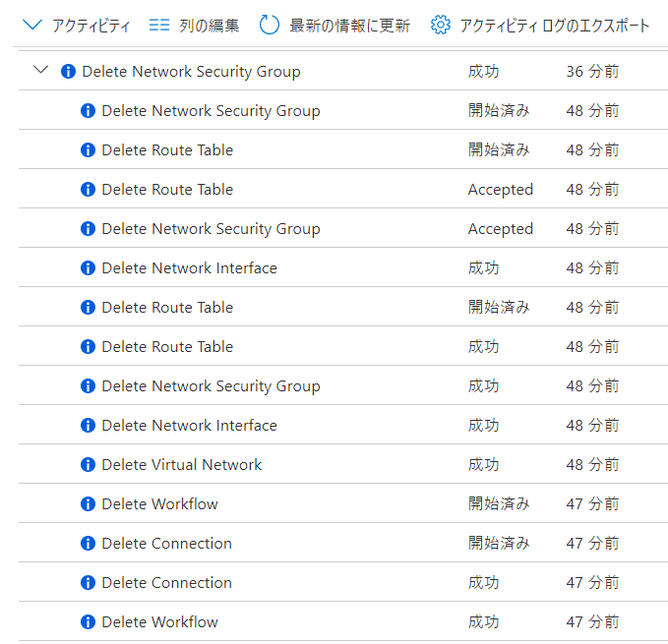Click the 列の編集 columns icon

(159, 26)
